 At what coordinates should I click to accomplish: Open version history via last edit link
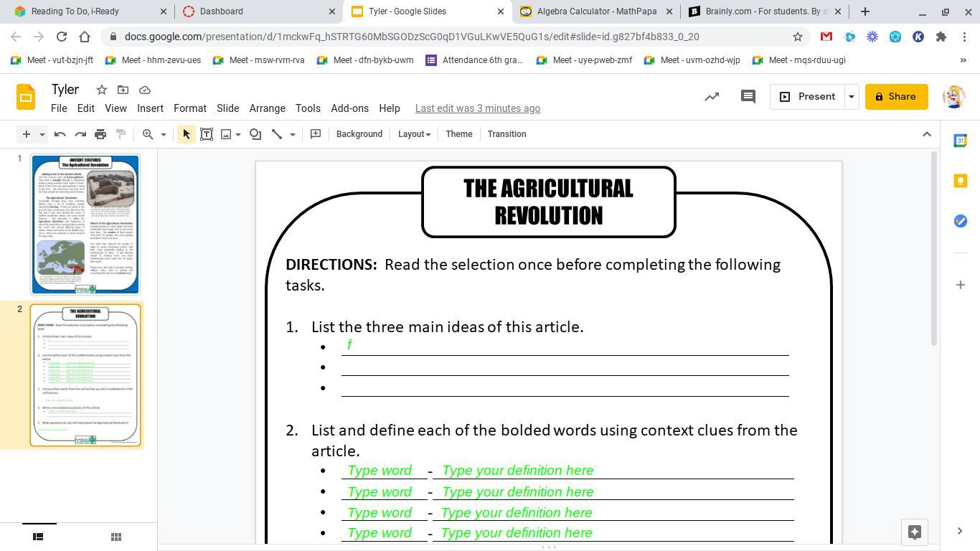[478, 108]
